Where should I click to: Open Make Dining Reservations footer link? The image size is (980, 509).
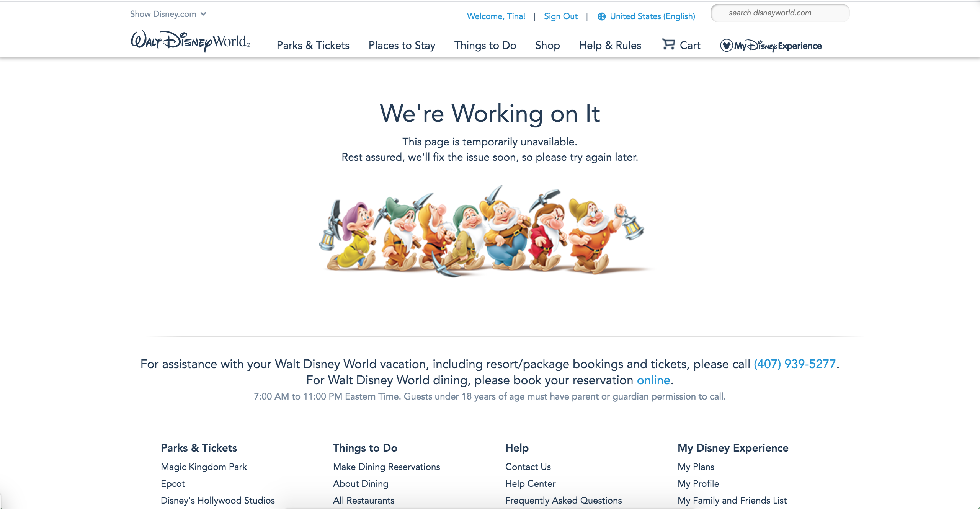pos(386,467)
